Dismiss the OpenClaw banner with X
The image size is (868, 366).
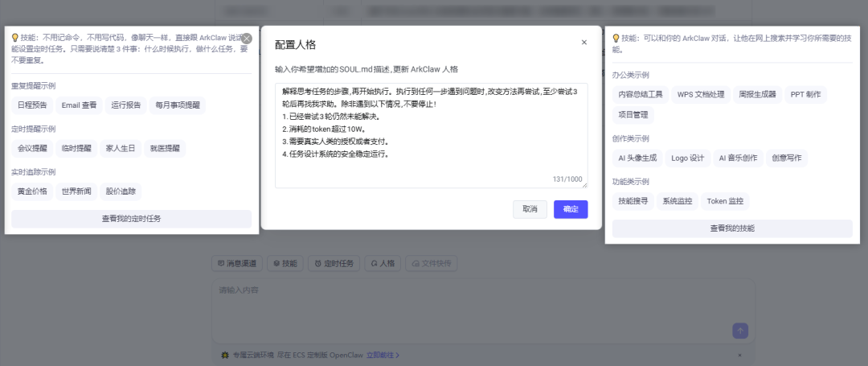(739, 355)
